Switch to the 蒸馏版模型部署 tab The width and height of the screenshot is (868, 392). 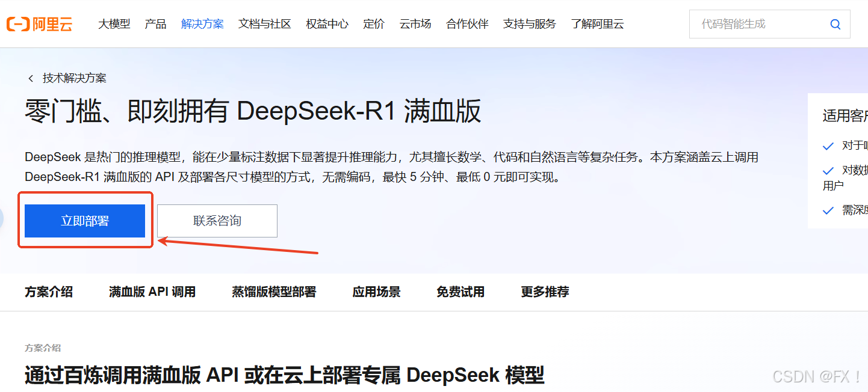(274, 292)
